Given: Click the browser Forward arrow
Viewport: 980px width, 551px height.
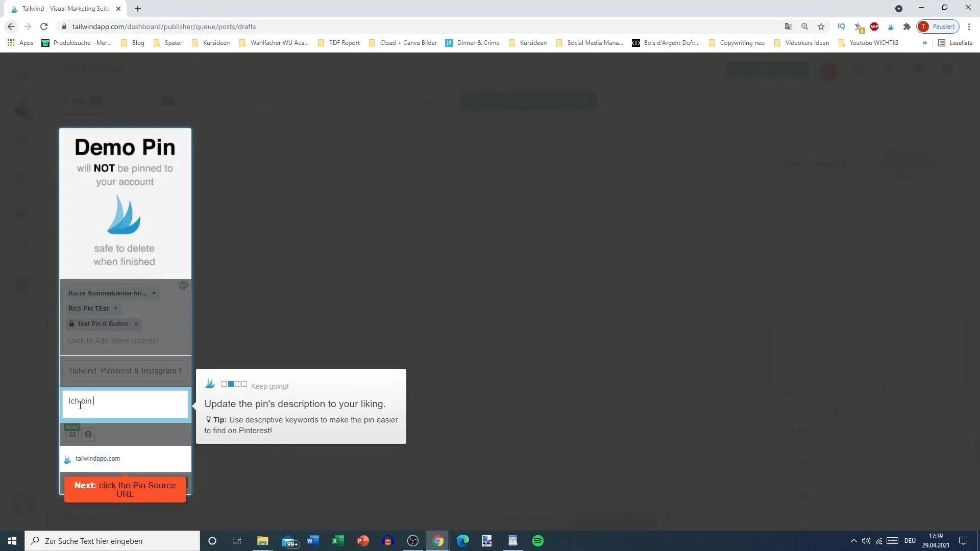Looking at the screenshot, I should coord(28,27).
